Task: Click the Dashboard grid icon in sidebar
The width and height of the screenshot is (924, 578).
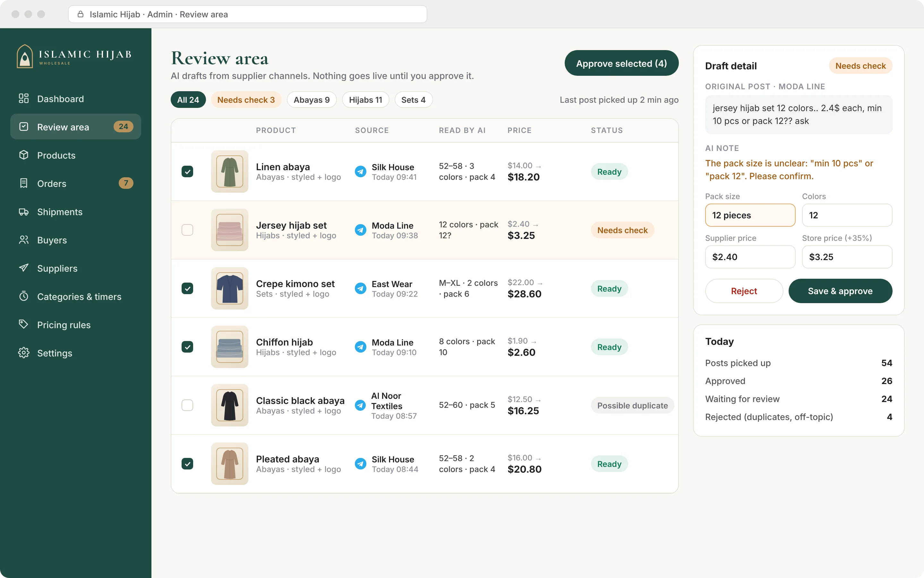Action: coord(24,99)
